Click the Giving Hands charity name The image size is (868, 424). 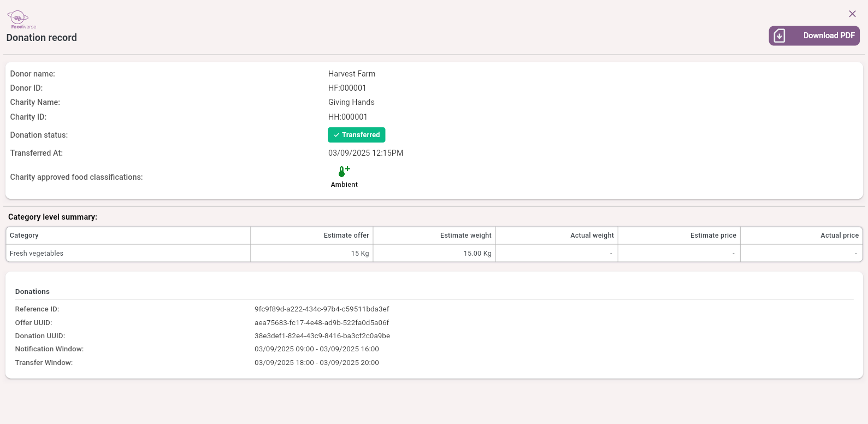click(351, 102)
